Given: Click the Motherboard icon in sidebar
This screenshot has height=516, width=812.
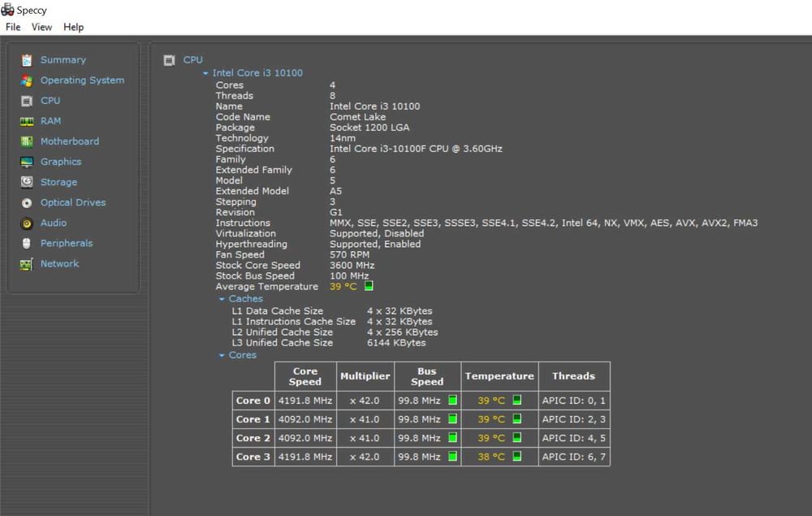Looking at the screenshot, I should 27,141.
